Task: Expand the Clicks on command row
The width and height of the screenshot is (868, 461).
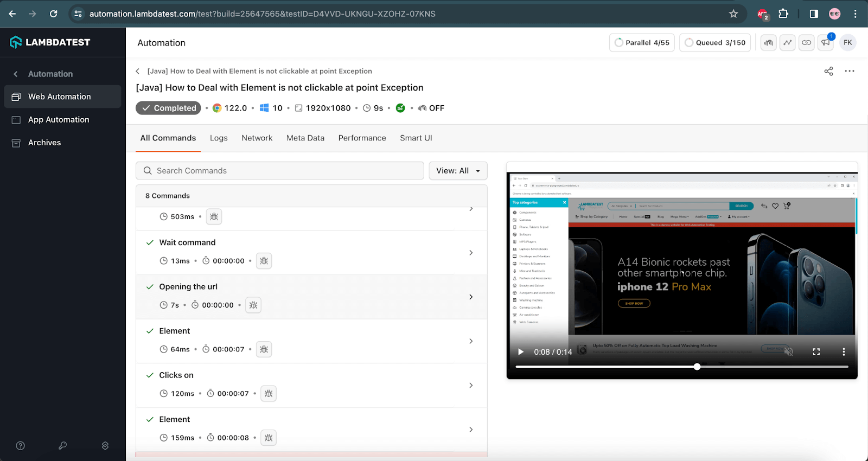Action: click(471, 386)
